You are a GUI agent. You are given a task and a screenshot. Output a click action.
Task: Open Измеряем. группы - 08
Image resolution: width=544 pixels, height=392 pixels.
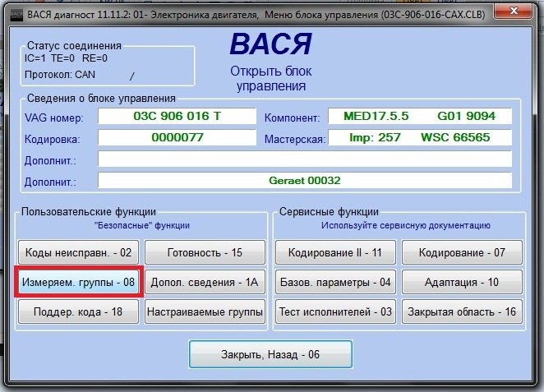79,283
